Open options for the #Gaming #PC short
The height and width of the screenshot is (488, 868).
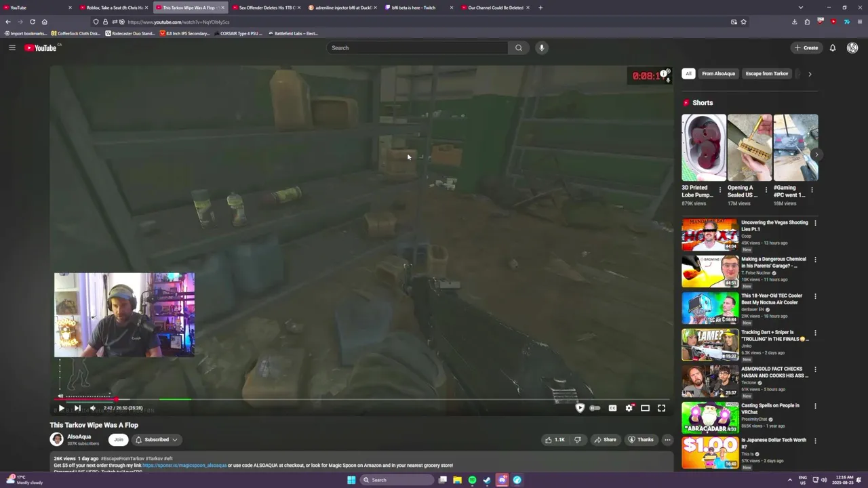pos(812,190)
